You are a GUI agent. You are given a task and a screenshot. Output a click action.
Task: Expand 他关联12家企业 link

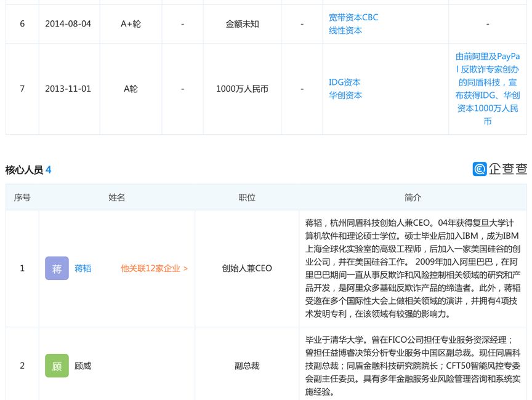[154, 268]
